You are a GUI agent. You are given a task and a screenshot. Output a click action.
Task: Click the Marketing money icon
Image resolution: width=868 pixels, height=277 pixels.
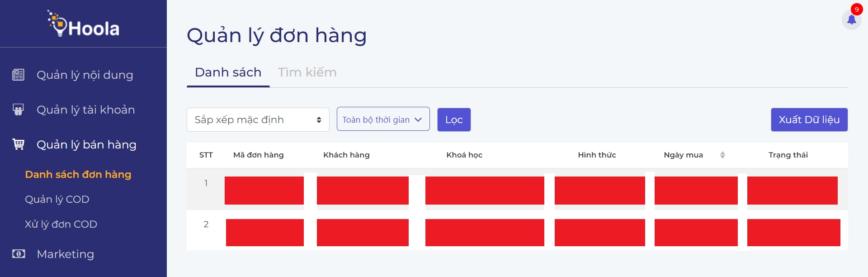pos(19,254)
